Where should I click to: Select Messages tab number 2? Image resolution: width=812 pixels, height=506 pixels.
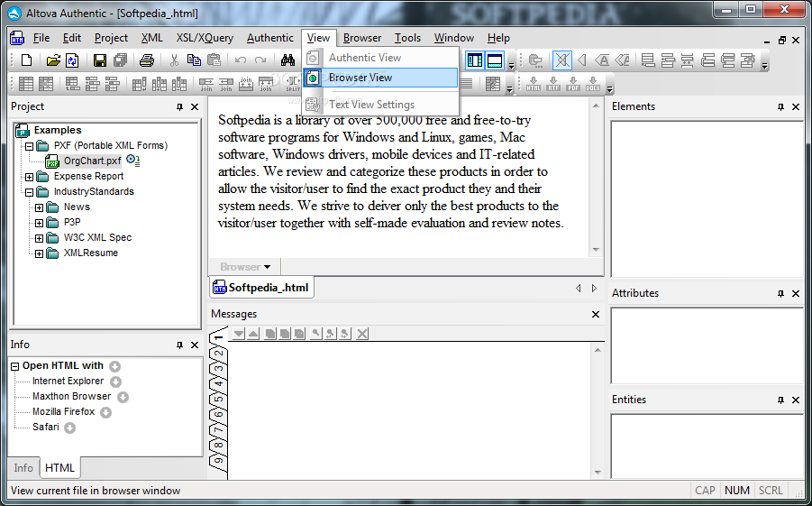pos(218,353)
